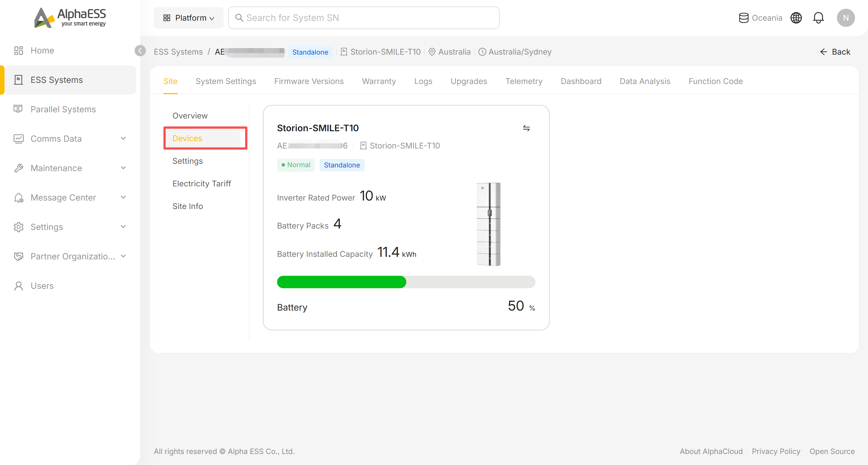The image size is (868, 465).
Task: Click the Comms Data chart icon
Action: pos(19,139)
